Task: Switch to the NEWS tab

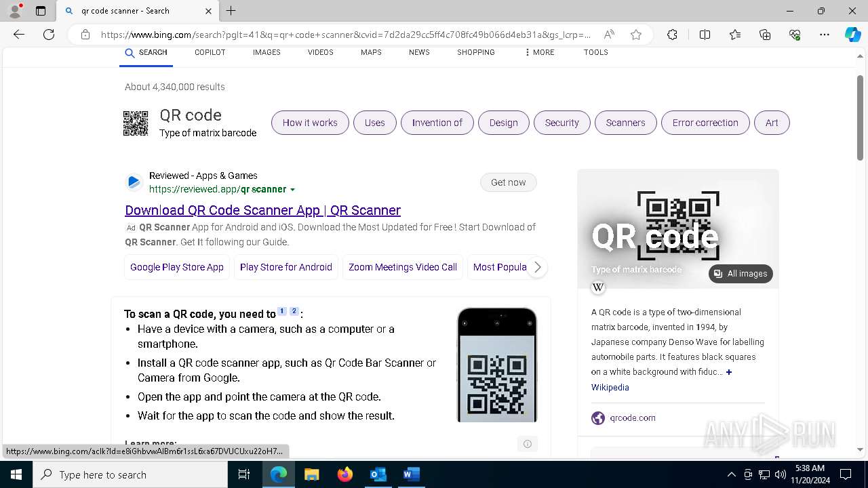Action: 419,53
